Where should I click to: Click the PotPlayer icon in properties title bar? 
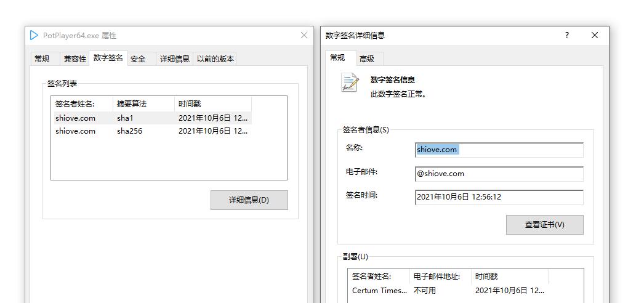tap(34, 35)
